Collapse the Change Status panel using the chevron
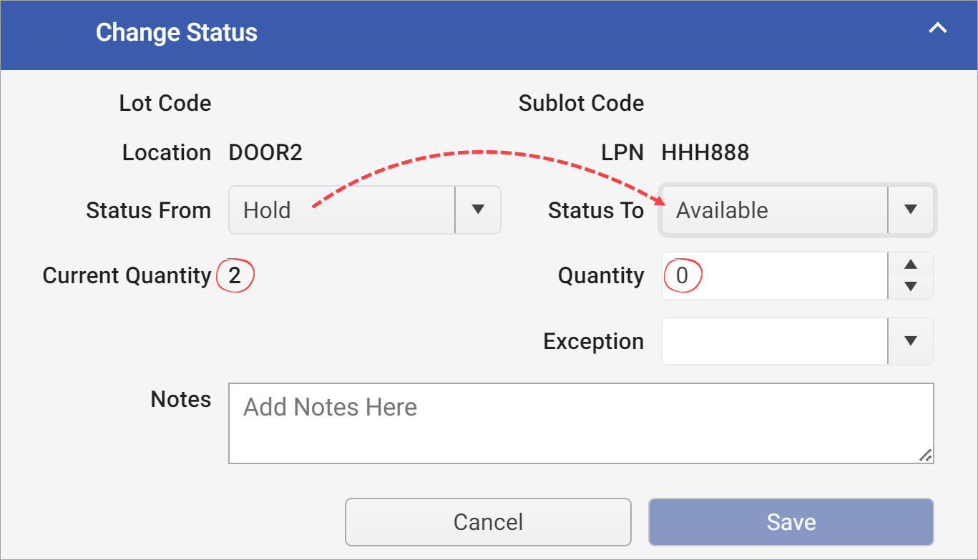This screenshot has width=978, height=560. point(937,29)
